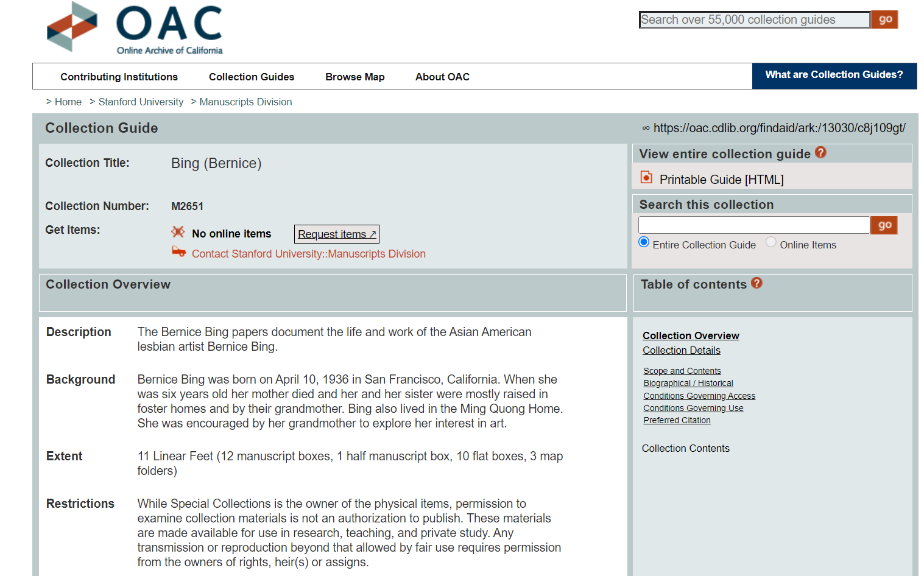This screenshot has width=924, height=576.
Task: Jump to Collection Details in the table of contents
Action: [682, 350]
